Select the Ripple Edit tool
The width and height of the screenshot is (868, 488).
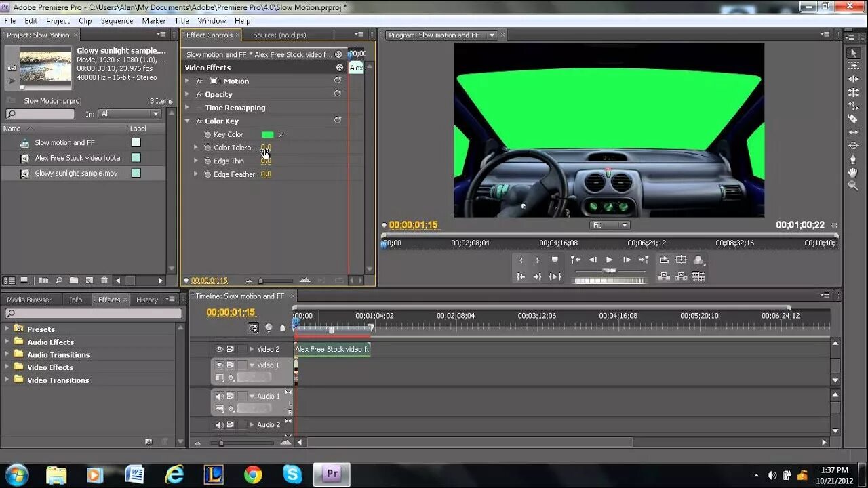tap(853, 79)
